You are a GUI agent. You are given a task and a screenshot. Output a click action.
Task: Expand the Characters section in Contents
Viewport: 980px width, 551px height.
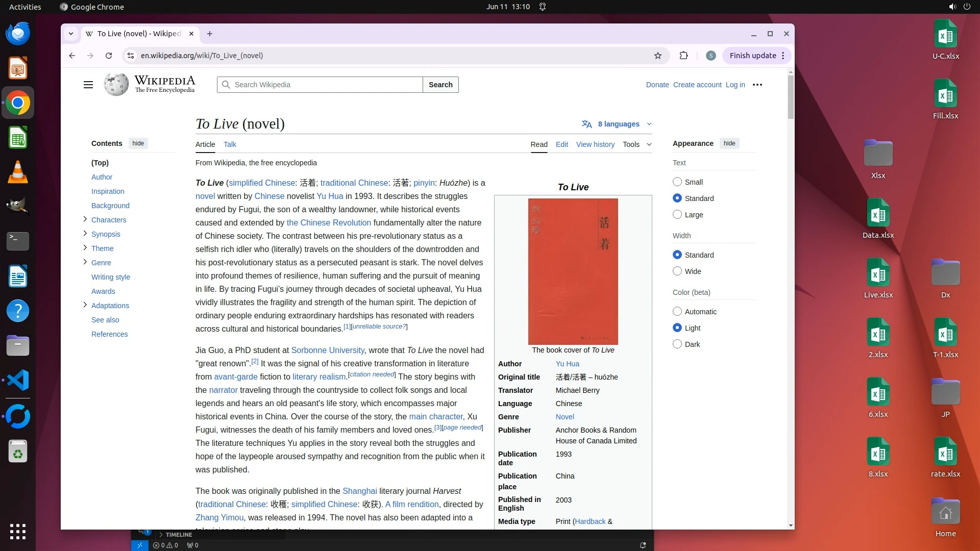[85, 219]
